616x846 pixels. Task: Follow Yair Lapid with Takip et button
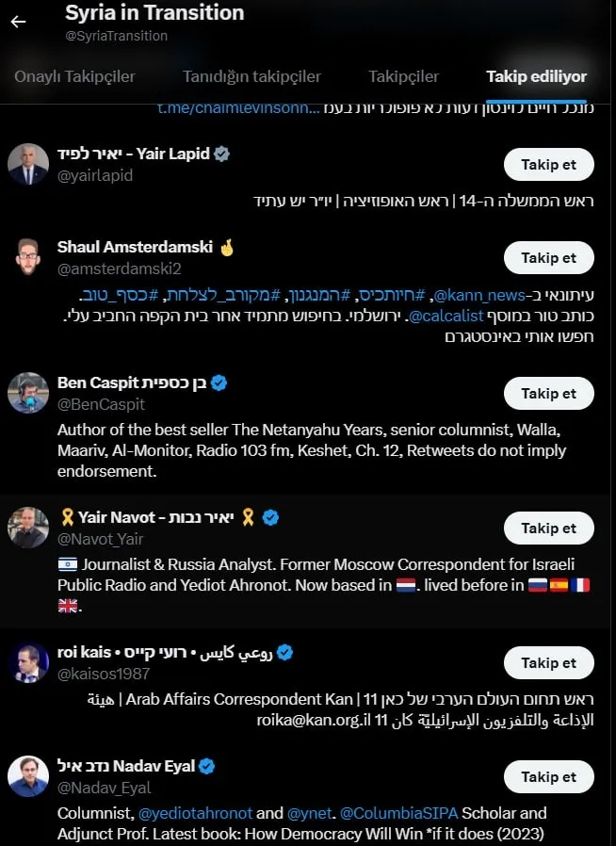click(x=548, y=164)
